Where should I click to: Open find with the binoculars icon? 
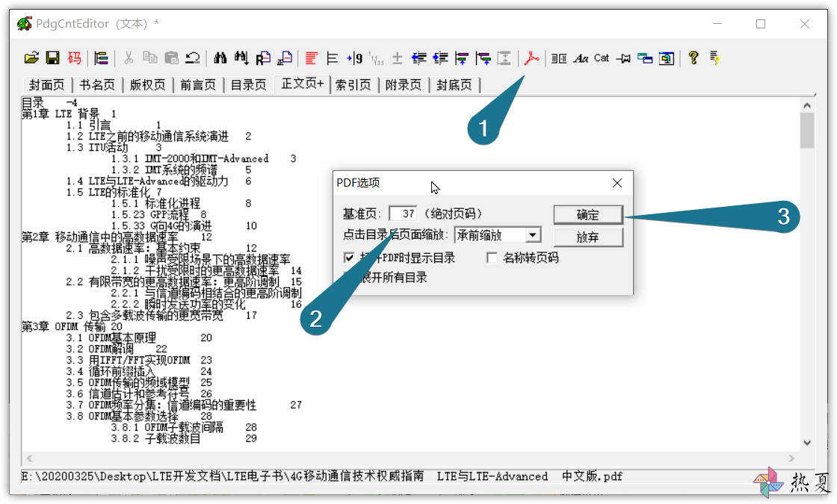(220, 57)
